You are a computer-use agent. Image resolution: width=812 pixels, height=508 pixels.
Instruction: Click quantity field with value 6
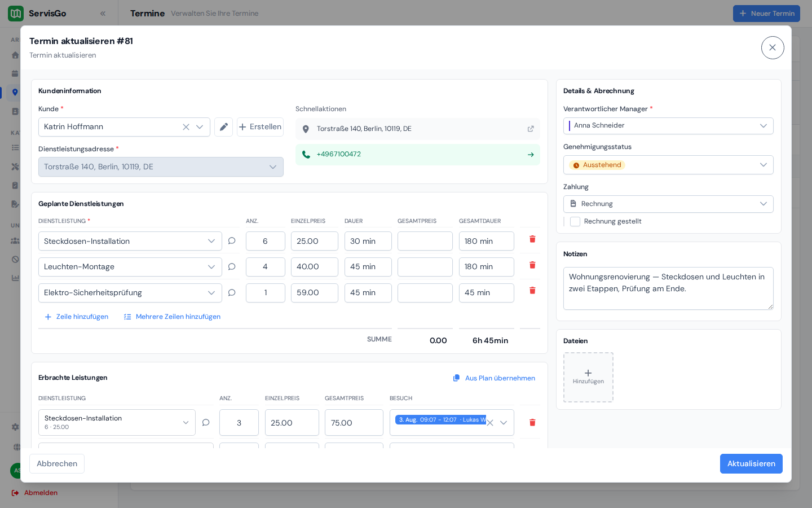pos(266,241)
